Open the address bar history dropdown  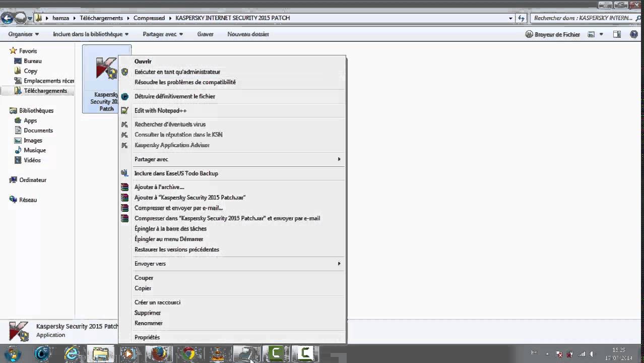tap(510, 18)
